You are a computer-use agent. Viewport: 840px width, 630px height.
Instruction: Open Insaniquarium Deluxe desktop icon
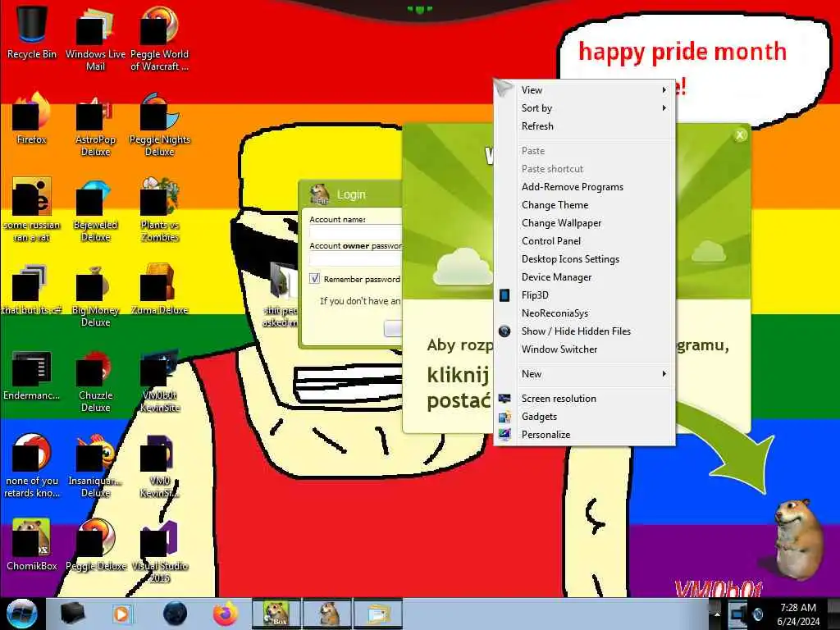[x=95, y=466]
